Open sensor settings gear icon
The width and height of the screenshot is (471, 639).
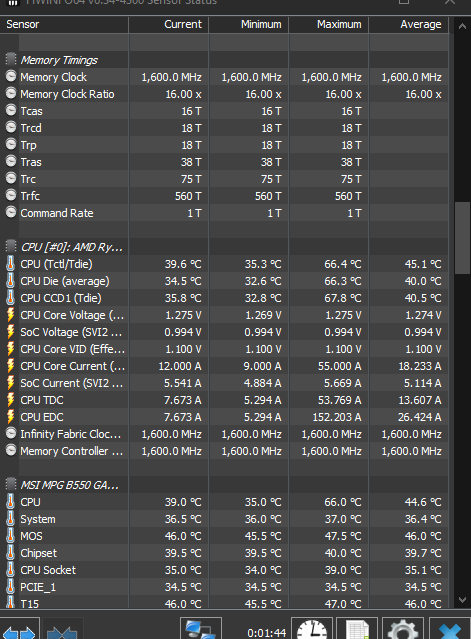pyautogui.click(x=403, y=629)
